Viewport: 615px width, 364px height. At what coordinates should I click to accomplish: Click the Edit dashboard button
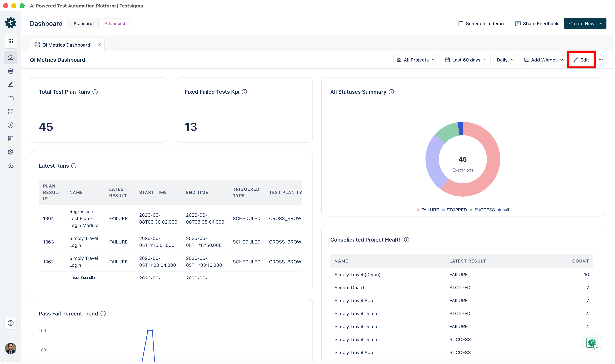click(581, 60)
